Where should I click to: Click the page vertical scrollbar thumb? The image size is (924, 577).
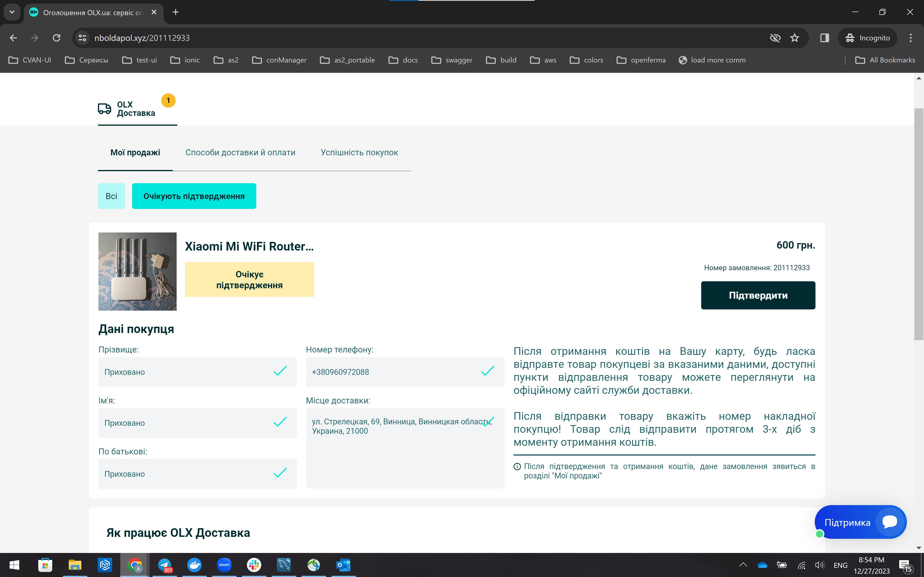point(919,224)
